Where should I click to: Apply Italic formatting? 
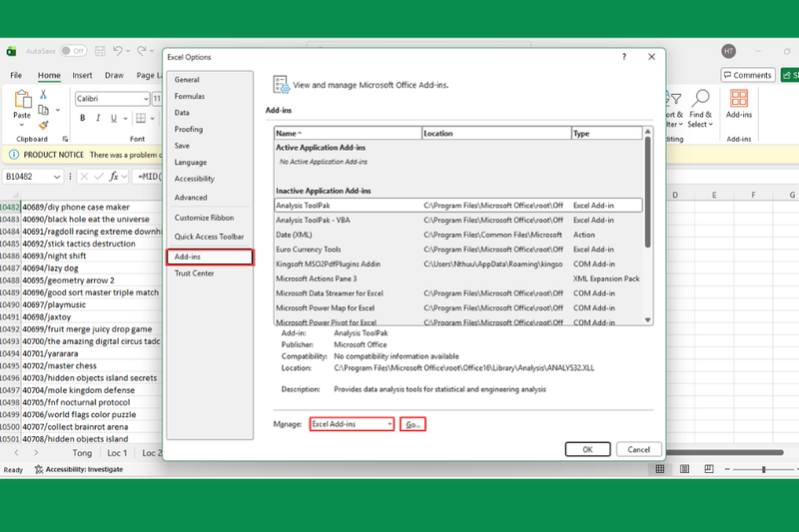(98, 118)
